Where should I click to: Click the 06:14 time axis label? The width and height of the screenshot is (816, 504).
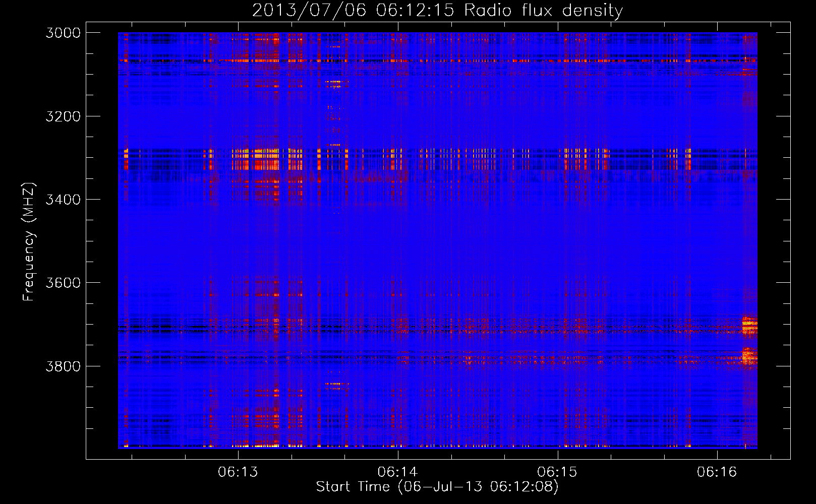(x=398, y=472)
